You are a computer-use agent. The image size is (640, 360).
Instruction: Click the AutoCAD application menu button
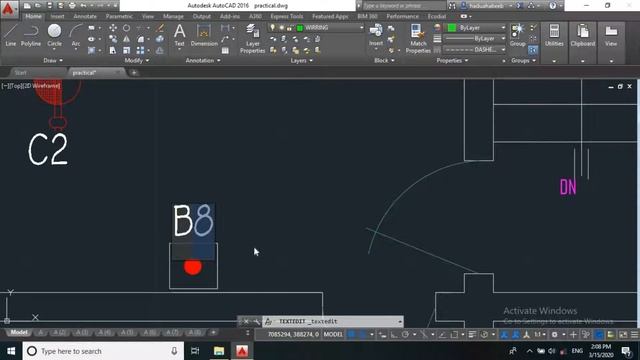(8, 9)
